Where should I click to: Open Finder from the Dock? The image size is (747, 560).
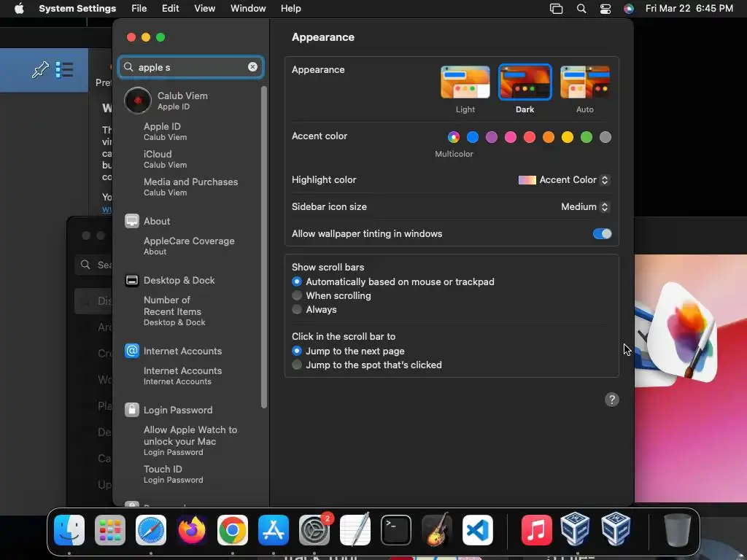[69, 530]
